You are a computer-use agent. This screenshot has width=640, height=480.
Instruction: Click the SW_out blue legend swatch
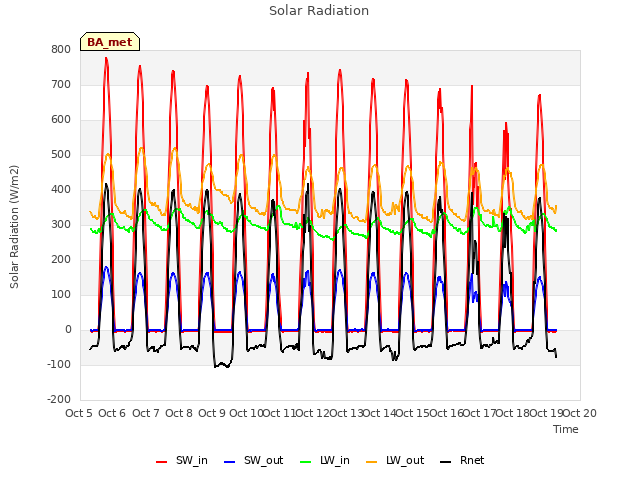(230, 462)
